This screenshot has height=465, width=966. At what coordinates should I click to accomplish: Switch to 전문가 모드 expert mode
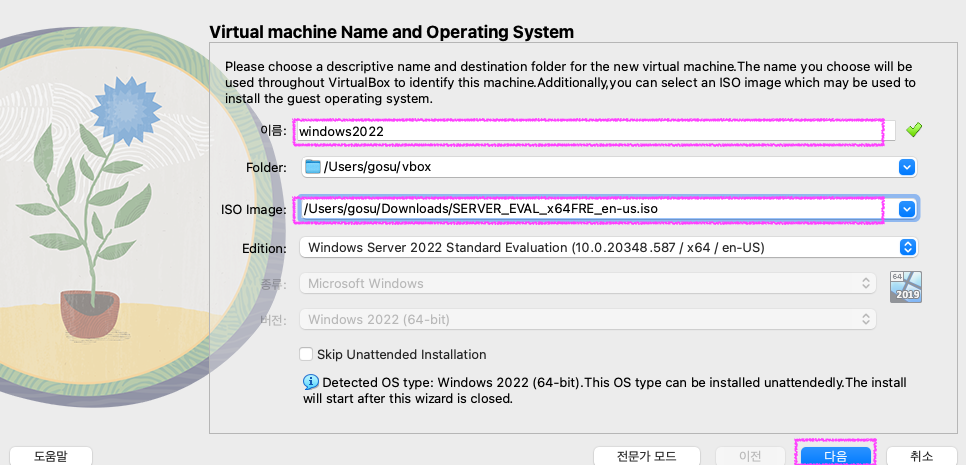[646, 456]
